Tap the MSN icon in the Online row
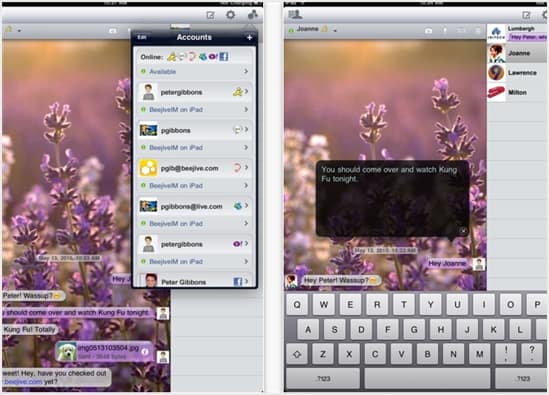 tap(203, 56)
